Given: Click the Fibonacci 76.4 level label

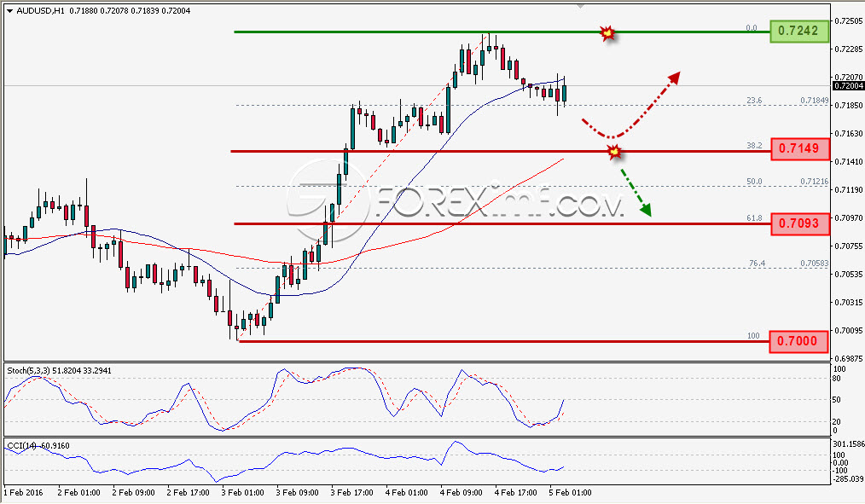Looking at the screenshot, I should pyautogui.click(x=757, y=264).
